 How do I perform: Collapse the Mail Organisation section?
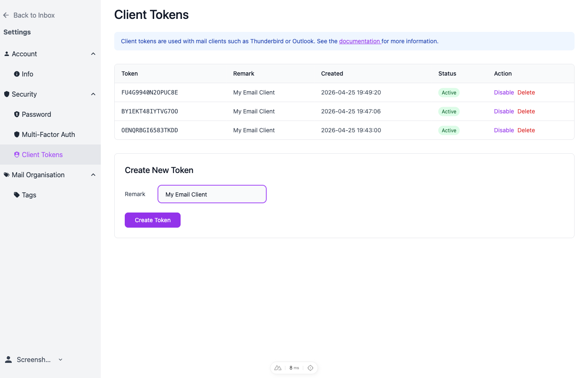pyautogui.click(x=93, y=175)
